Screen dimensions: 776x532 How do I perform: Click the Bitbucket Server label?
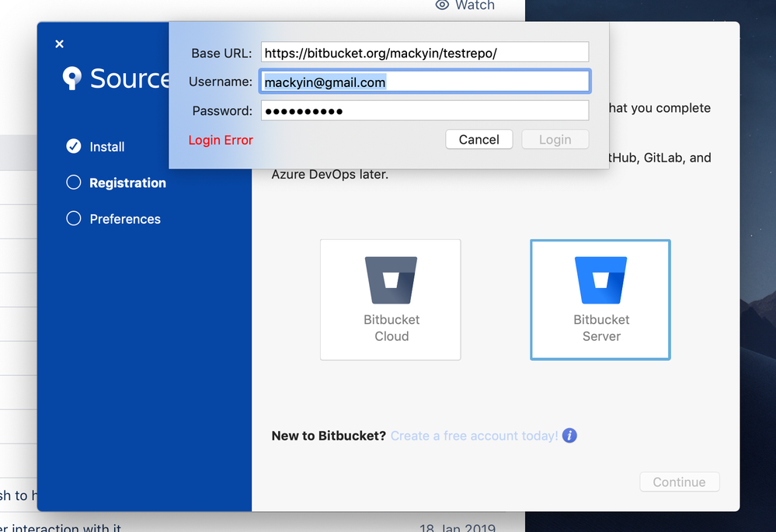point(601,328)
